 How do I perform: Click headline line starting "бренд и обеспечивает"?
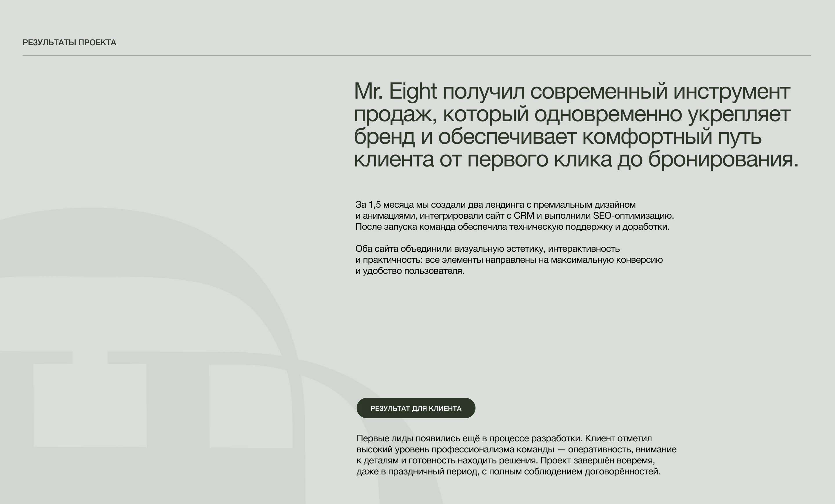[558, 137]
